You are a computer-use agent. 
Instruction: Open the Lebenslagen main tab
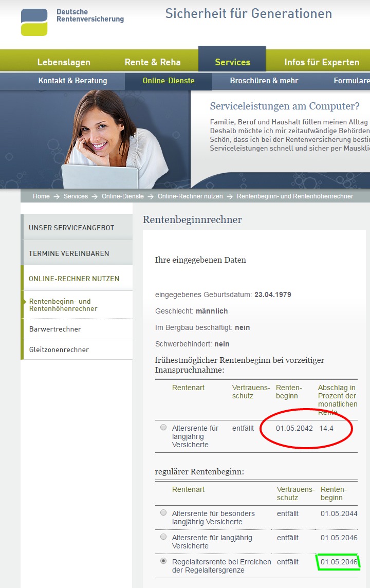pos(64,62)
